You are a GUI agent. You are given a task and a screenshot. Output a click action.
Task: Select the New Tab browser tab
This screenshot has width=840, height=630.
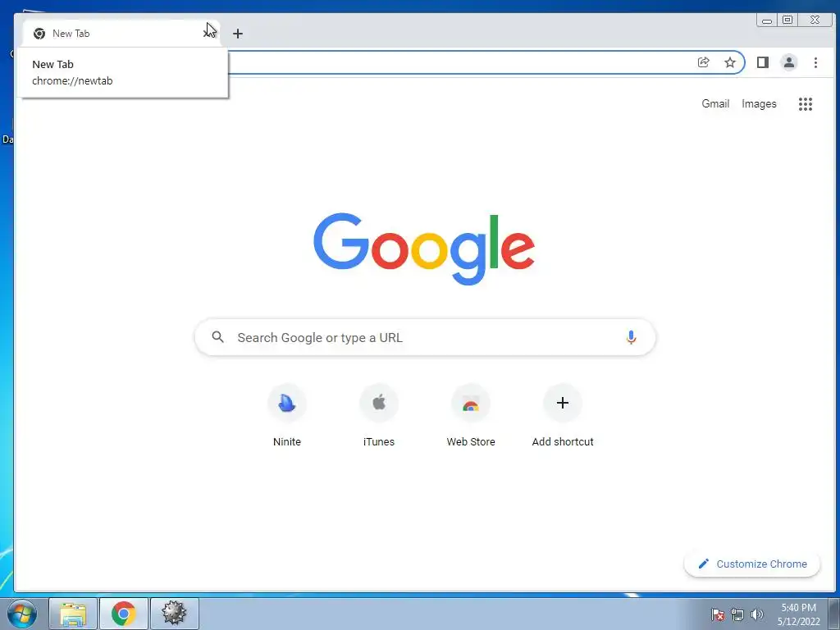tap(121, 33)
